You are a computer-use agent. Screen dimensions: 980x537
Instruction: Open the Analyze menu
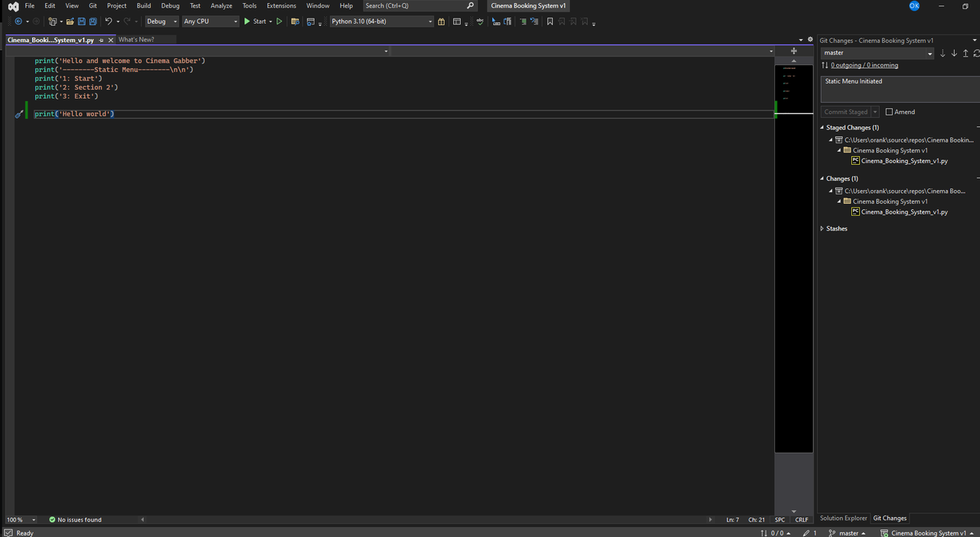pos(221,5)
